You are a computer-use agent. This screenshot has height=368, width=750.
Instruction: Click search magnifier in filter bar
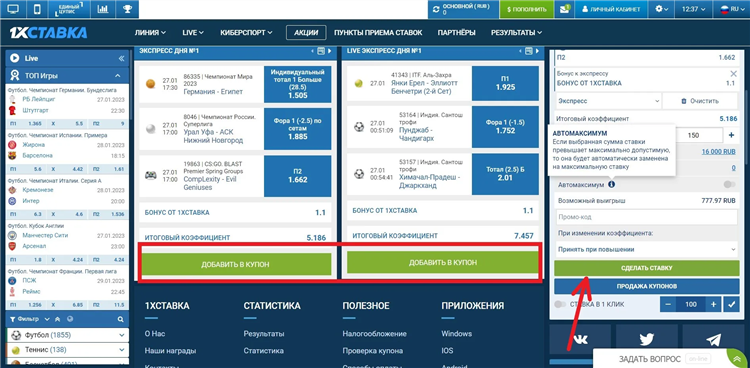click(x=121, y=319)
